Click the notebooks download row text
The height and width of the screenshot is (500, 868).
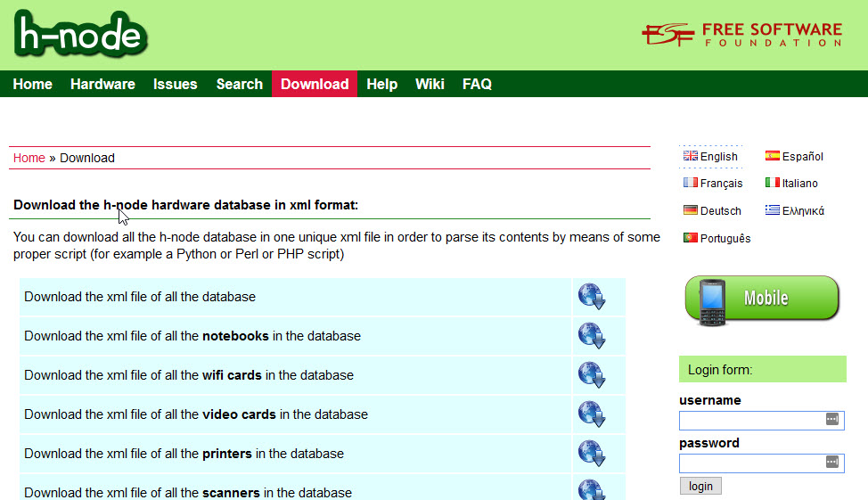pos(192,336)
